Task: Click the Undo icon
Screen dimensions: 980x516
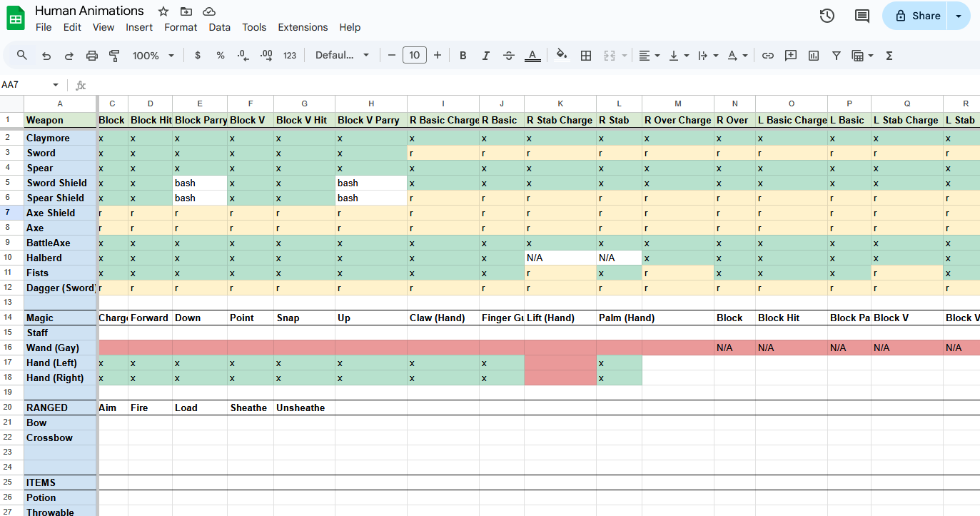Action: click(x=46, y=55)
